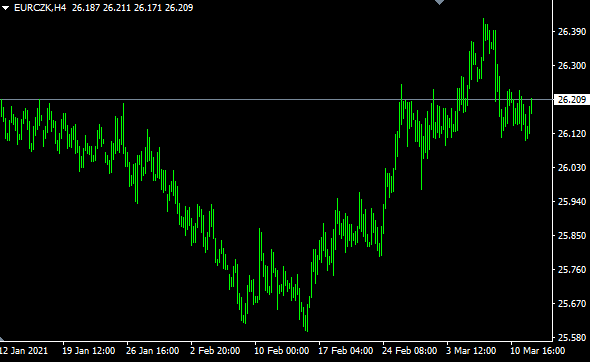Click the 19 Jan 12:00 time label
Viewport: 590px width, 362px height.
(88, 351)
